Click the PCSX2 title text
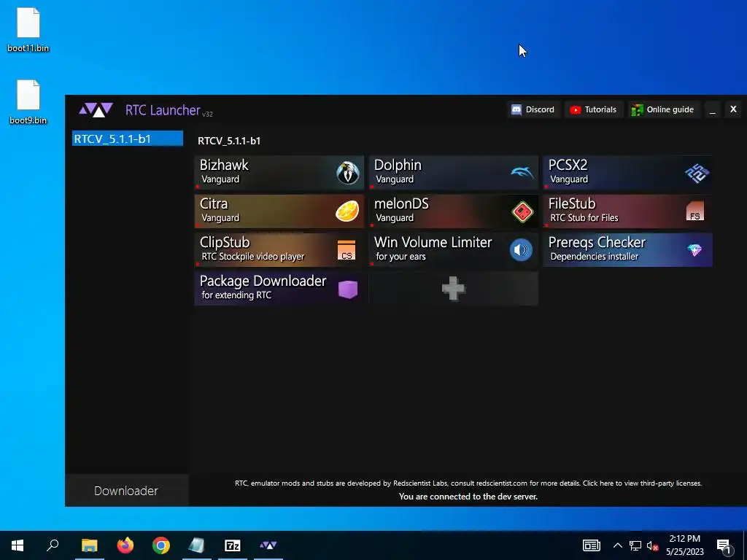The width and height of the screenshot is (747, 560). (568, 166)
